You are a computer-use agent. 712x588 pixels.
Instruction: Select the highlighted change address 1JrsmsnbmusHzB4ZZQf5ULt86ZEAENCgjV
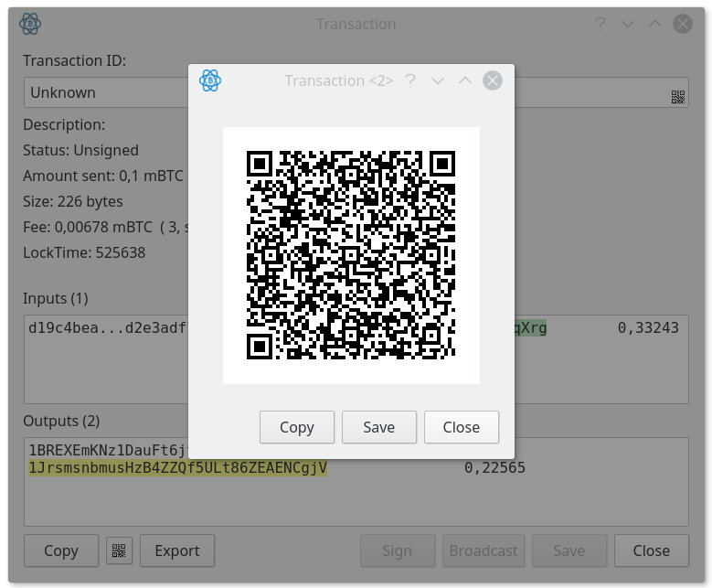click(177, 467)
